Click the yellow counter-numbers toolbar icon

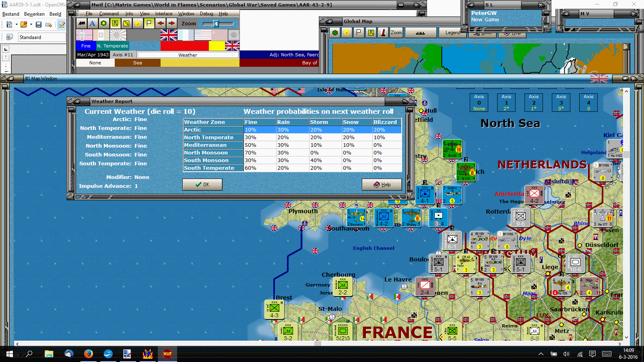click(126, 23)
